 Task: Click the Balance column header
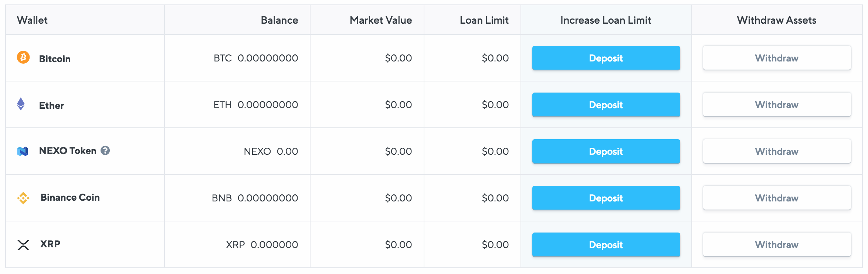pos(279,20)
